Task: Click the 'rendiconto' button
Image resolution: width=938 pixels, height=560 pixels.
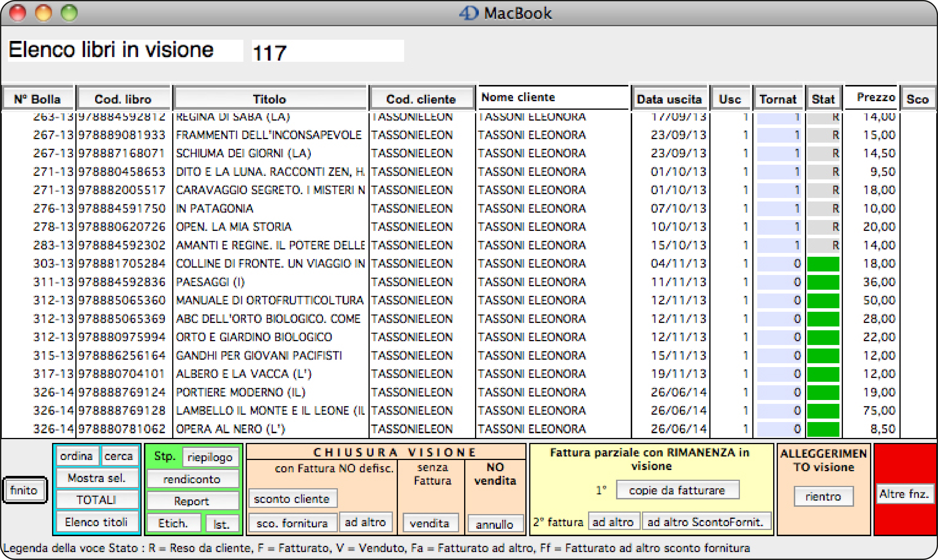Action: pos(192,479)
